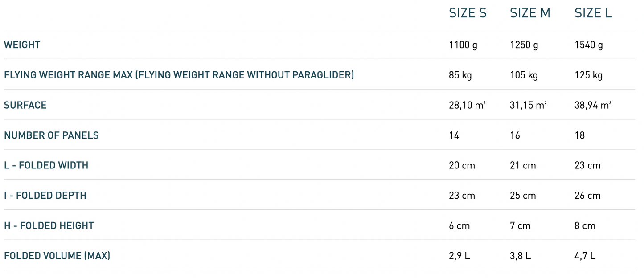
Task: Click the SIZE S column header
Action: (x=468, y=14)
